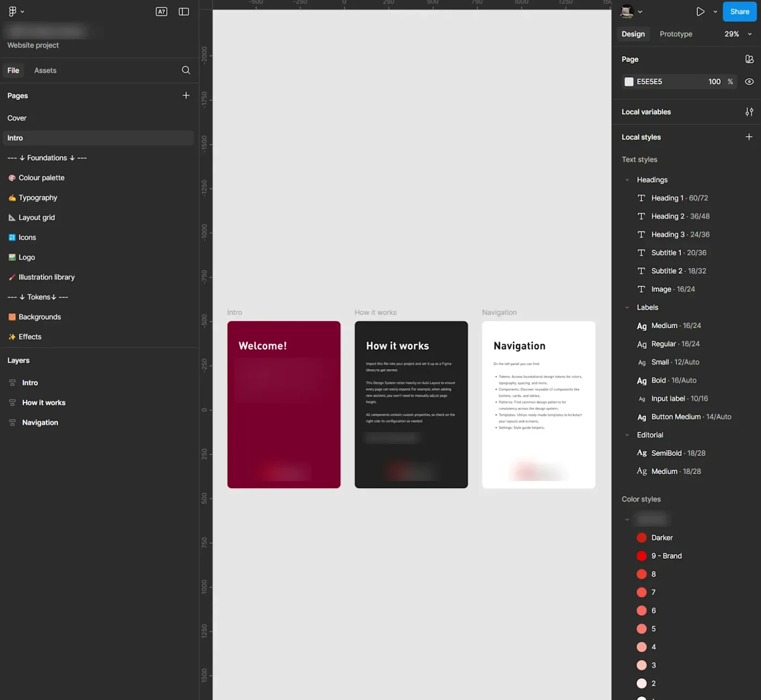This screenshot has width=761, height=700.
Task: Open the page variable modes icon
Action: [749, 59]
